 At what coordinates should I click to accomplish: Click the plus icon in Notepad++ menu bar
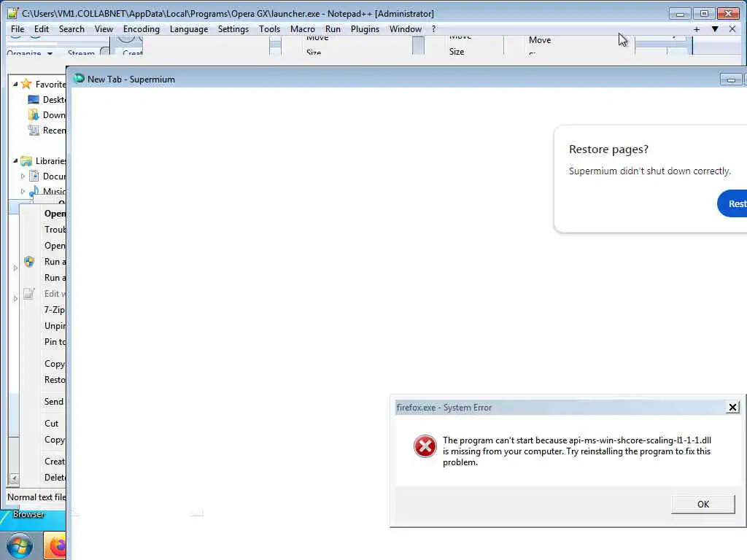[x=697, y=29]
